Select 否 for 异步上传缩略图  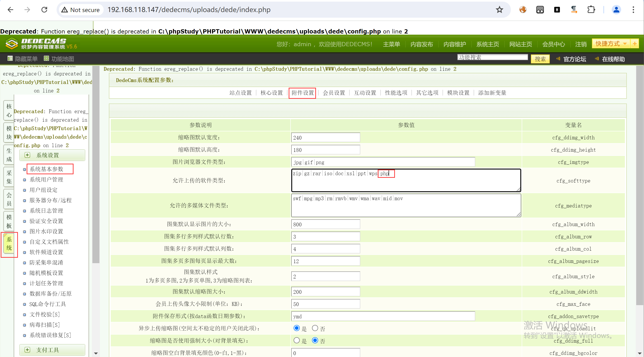tap(315, 328)
